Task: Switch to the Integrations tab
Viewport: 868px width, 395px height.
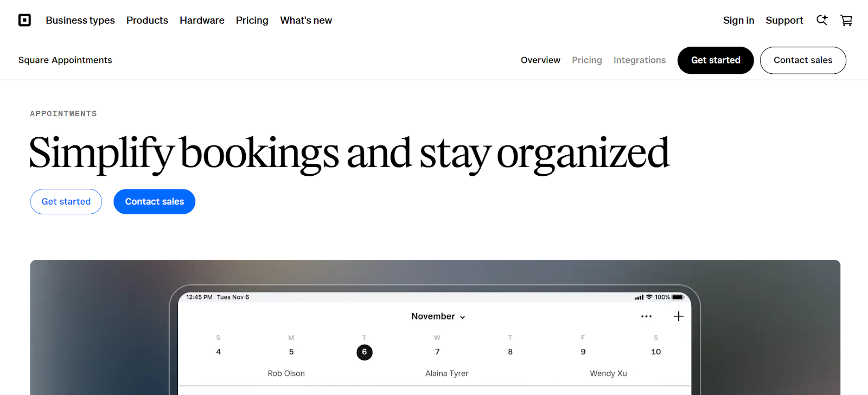Action: [640, 60]
